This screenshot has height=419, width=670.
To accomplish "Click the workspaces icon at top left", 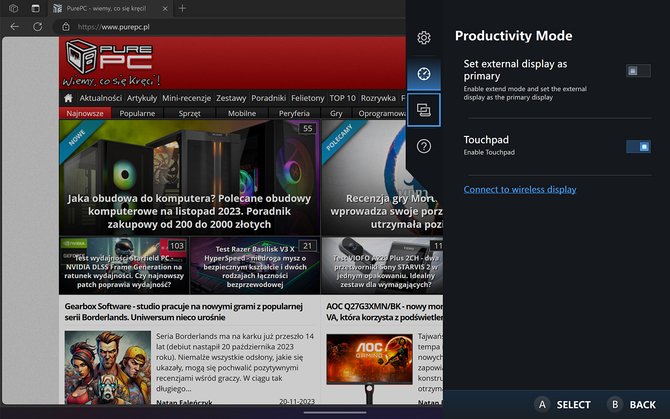I will click(x=14, y=8).
